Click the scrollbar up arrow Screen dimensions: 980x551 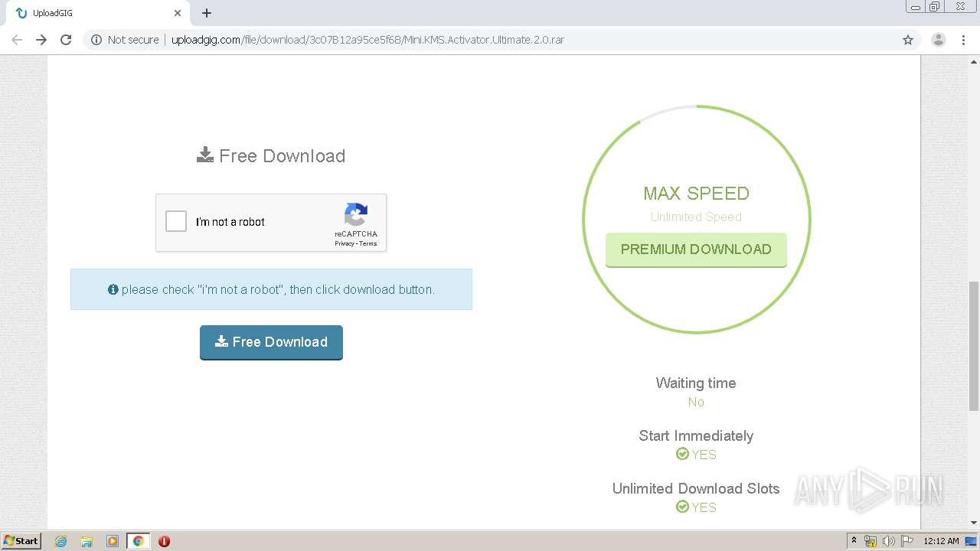click(x=973, y=62)
